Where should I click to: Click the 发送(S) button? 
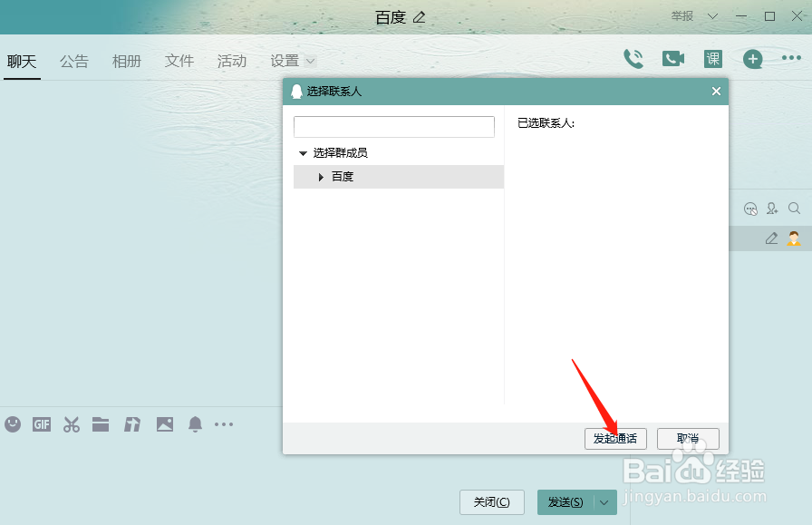(565, 502)
